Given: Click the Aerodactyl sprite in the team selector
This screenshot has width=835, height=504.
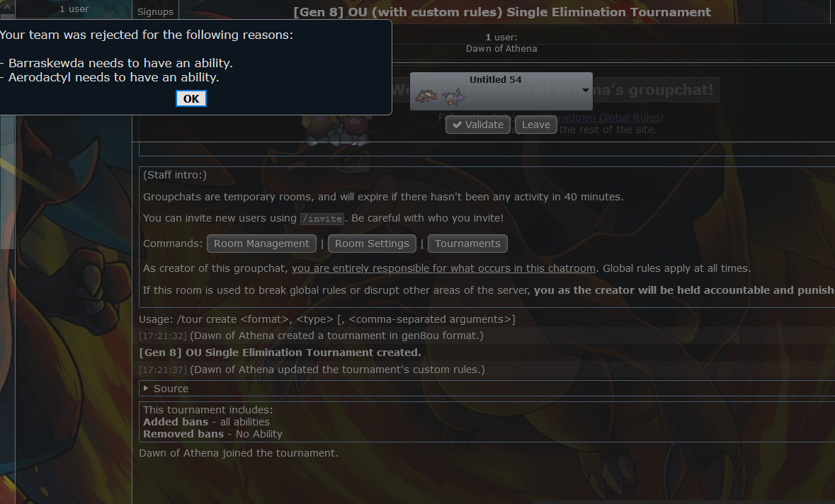Looking at the screenshot, I should click(453, 97).
